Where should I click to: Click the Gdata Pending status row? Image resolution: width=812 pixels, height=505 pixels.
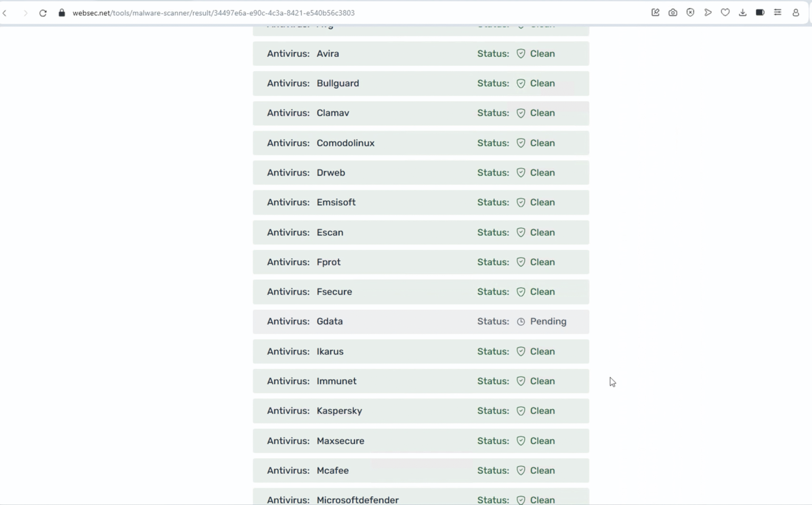[x=421, y=322]
